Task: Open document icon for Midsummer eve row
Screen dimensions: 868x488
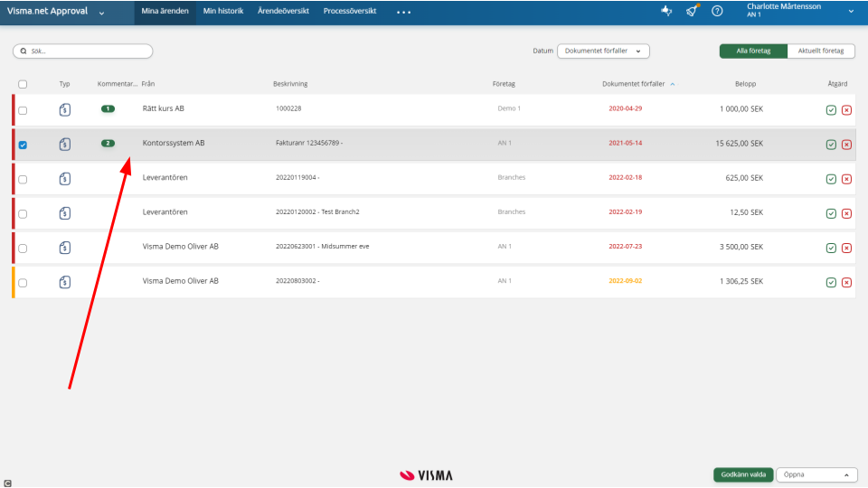Action: coord(65,248)
